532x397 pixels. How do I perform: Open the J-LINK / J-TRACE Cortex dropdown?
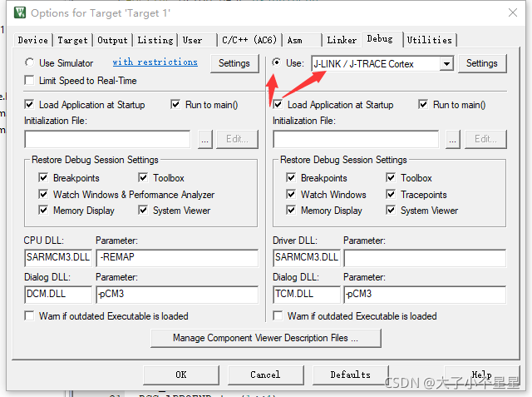[x=447, y=63]
